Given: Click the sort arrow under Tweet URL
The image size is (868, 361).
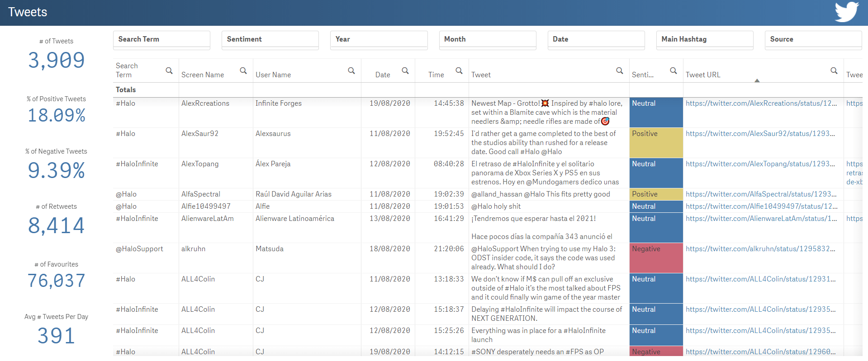Looking at the screenshot, I should tap(757, 80).
